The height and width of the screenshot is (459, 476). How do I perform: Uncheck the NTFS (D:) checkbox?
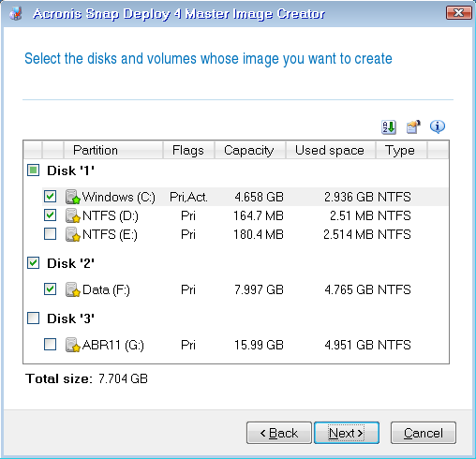pos(50,215)
